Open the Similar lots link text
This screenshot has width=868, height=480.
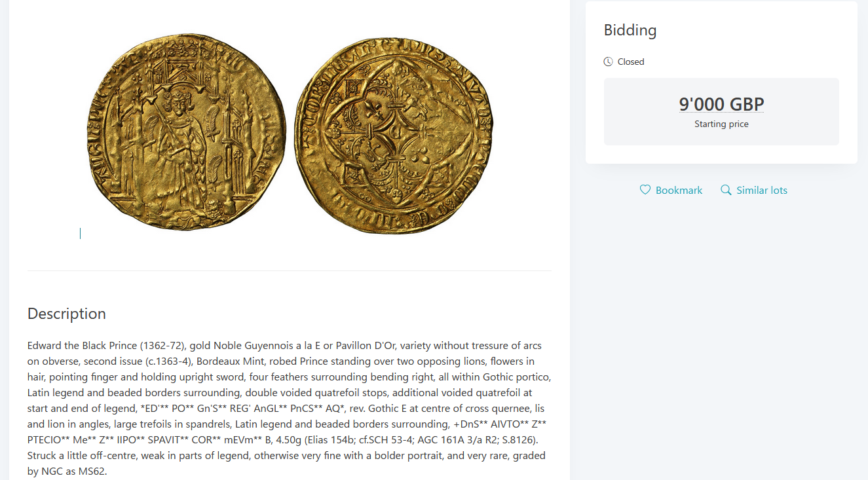pos(761,190)
